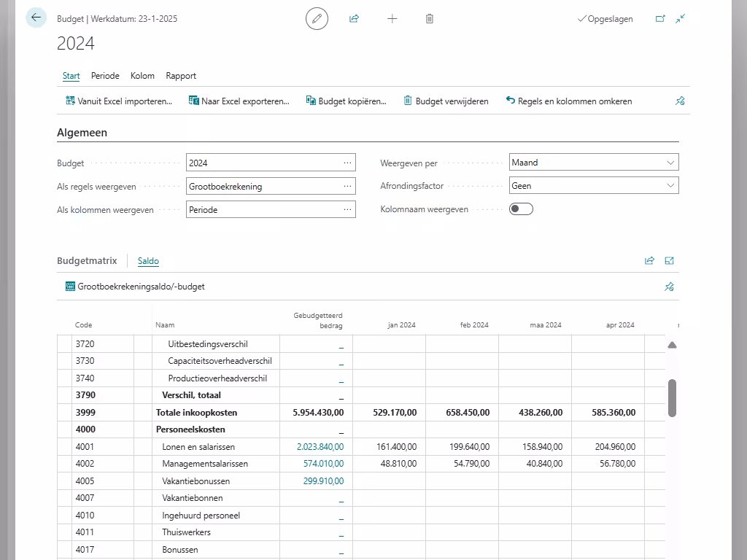Click the share icon in header
747x560 pixels.
tap(355, 19)
